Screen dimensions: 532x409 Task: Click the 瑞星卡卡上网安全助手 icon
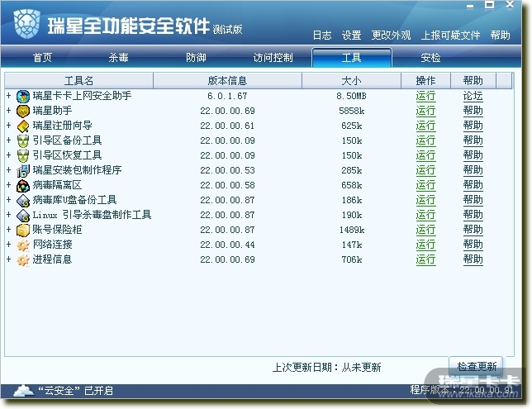pyautogui.click(x=23, y=97)
